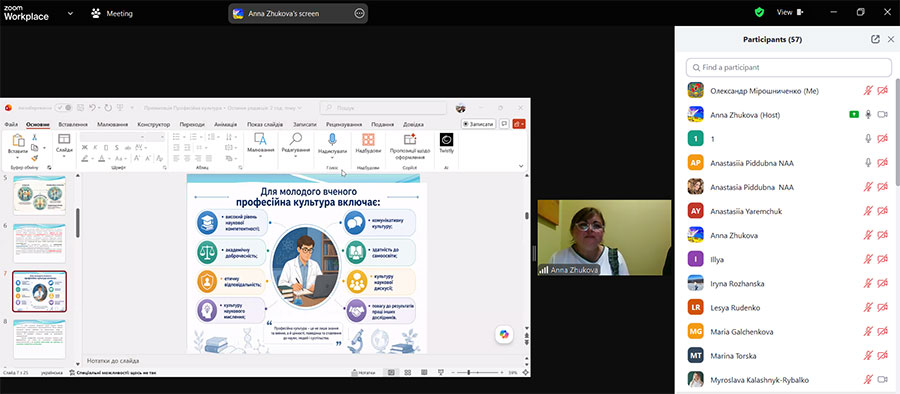This screenshot has height=394, width=900.
Task: Collapse the ribbon using chevron
Action: pos(521,166)
